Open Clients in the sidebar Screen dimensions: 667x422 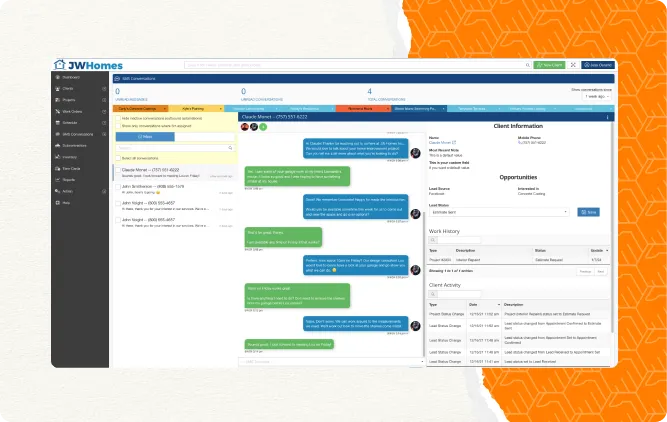[x=68, y=88]
